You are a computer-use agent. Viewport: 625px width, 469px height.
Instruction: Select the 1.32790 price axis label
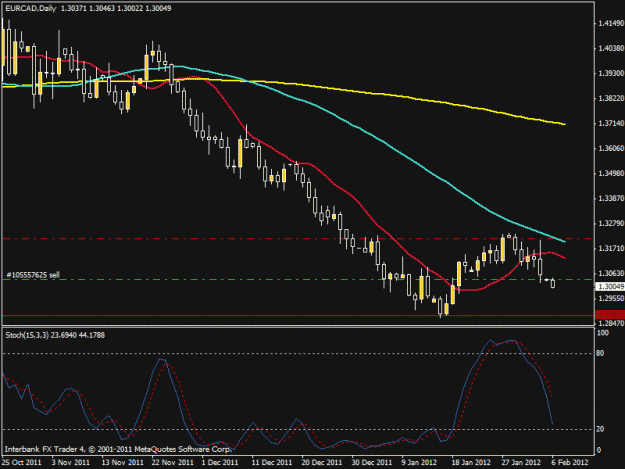click(611, 223)
